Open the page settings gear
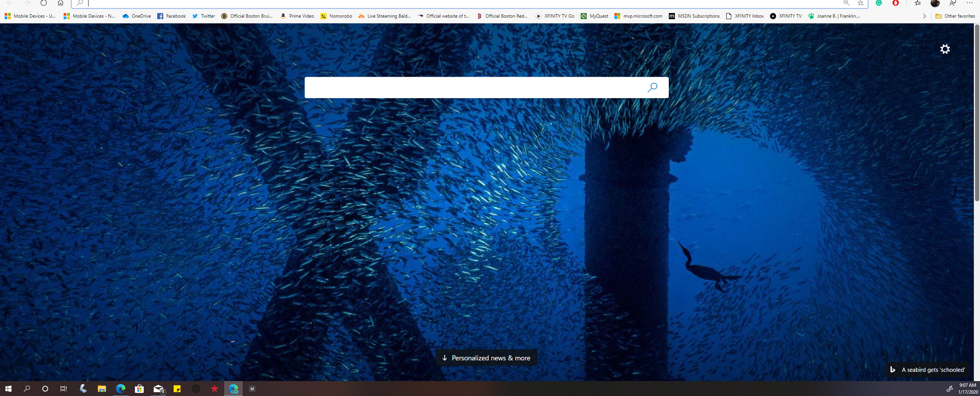This screenshot has width=980, height=396. [x=945, y=49]
